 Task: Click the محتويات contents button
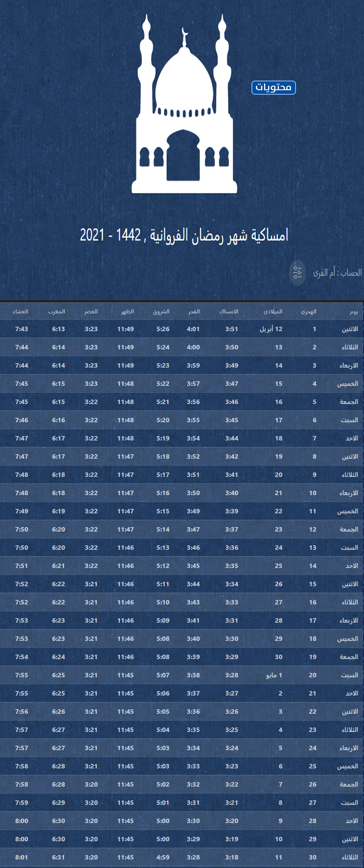pyautogui.click(x=274, y=87)
